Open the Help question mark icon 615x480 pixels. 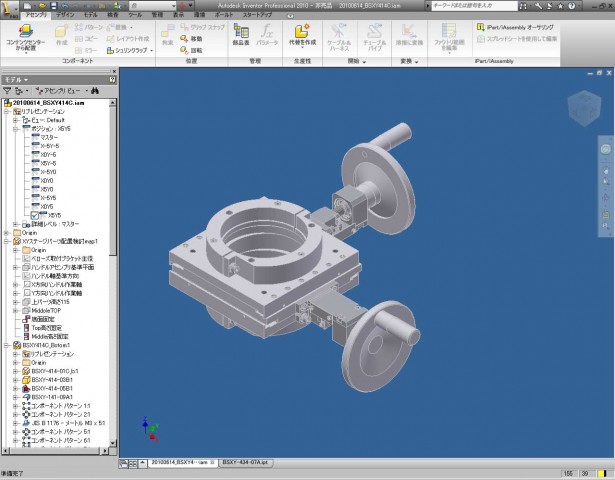click(571, 6)
